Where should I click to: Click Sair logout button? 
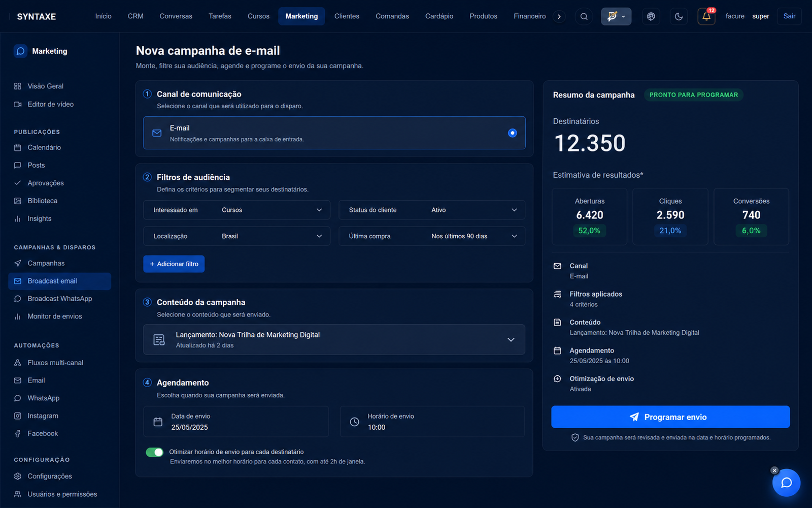(789, 16)
